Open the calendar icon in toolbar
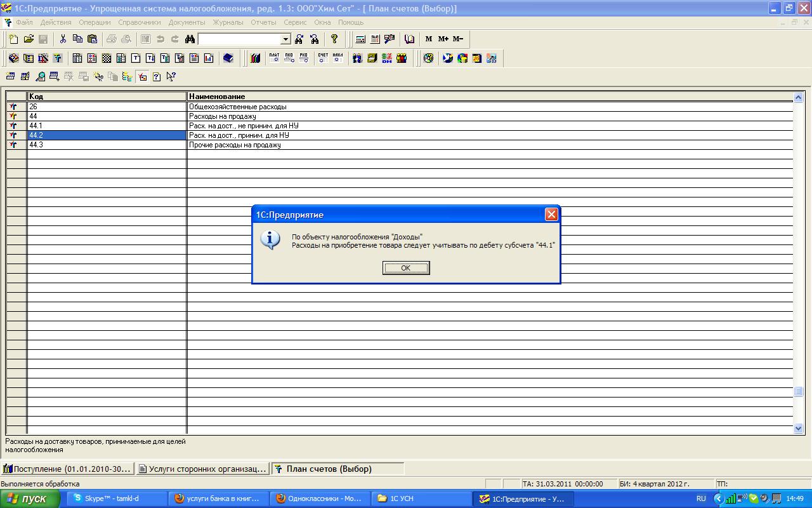This screenshot has height=508, width=812. coord(375,39)
